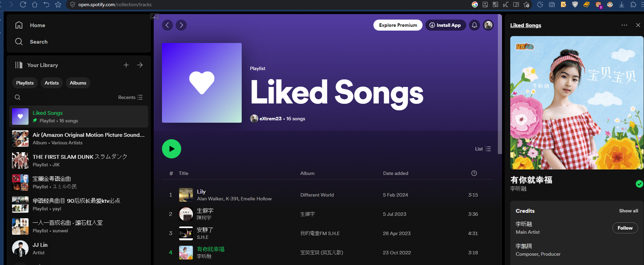Open browser home page

tap(35, 4)
